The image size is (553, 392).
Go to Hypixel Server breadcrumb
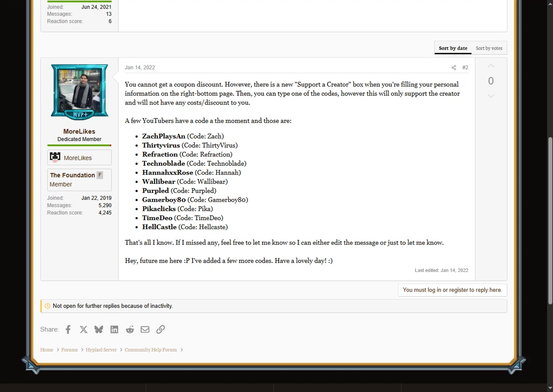click(101, 350)
